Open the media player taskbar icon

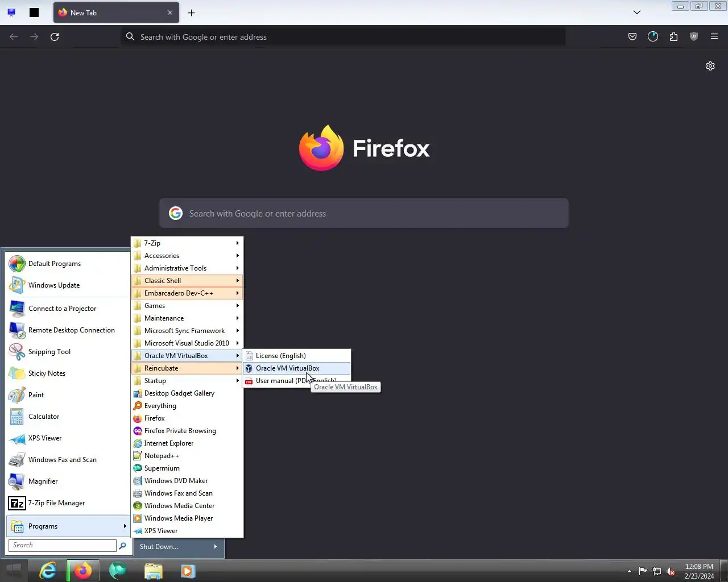188,571
